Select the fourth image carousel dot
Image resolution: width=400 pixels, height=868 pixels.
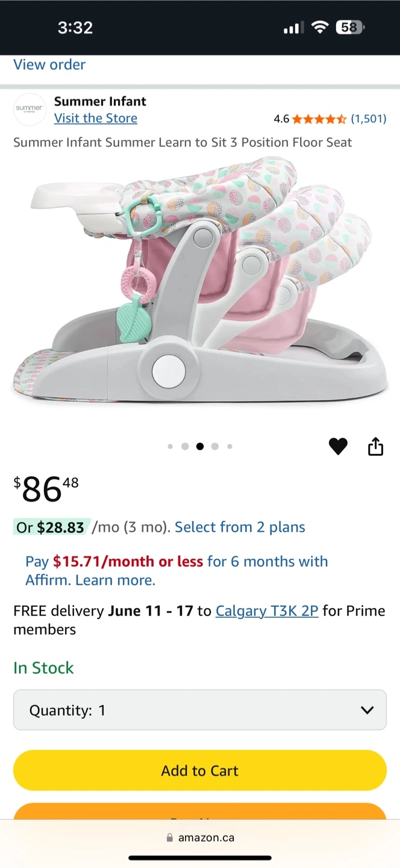coord(214,447)
